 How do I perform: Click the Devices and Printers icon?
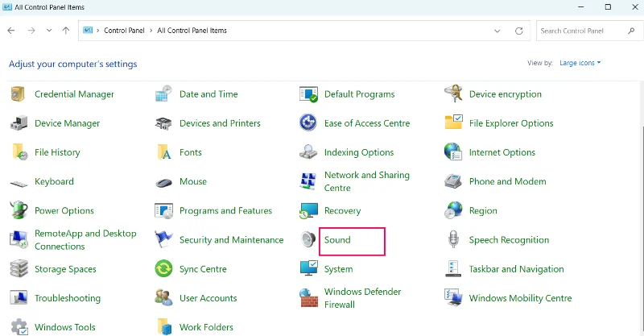[163, 123]
